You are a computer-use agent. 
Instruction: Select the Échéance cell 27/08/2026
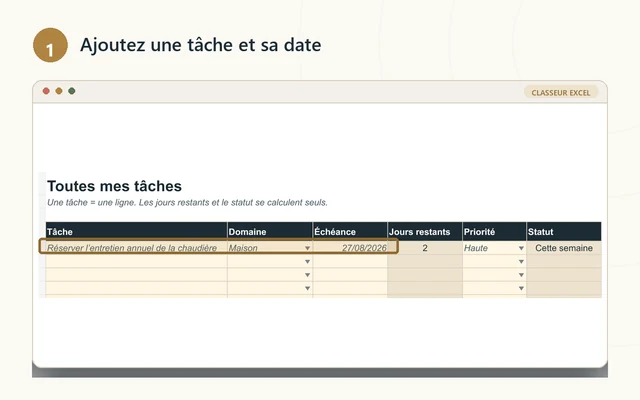coord(350,248)
